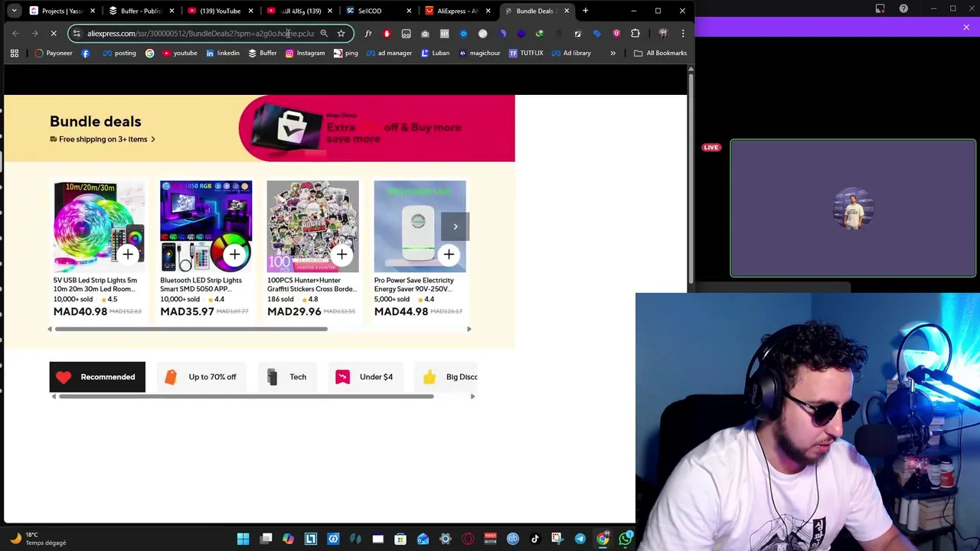Open the tab search dropdown arrow
This screenshot has height=551, width=980.
[14, 11]
